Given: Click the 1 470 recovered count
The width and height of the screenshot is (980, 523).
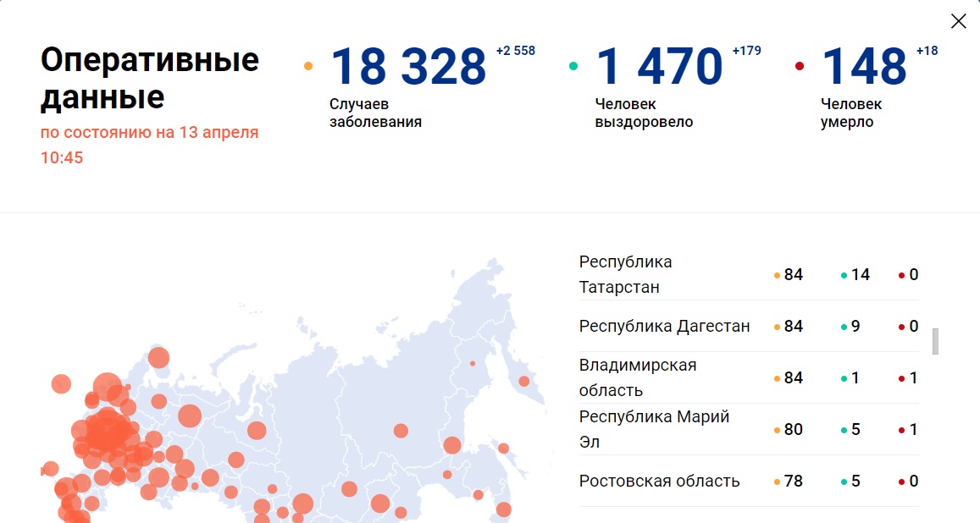Looking at the screenshot, I should point(659,66).
